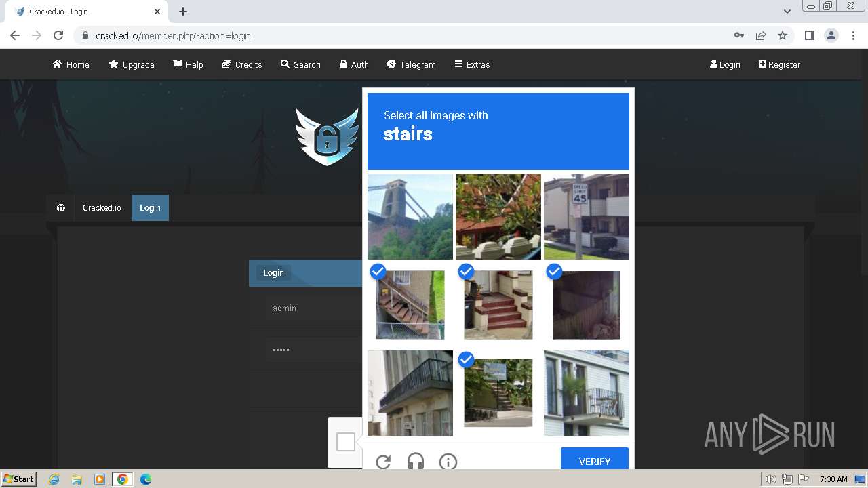Expand the tab search chevron
Image resolution: width=868 pixels, height=488 pixels.
[x=787, y=12]
